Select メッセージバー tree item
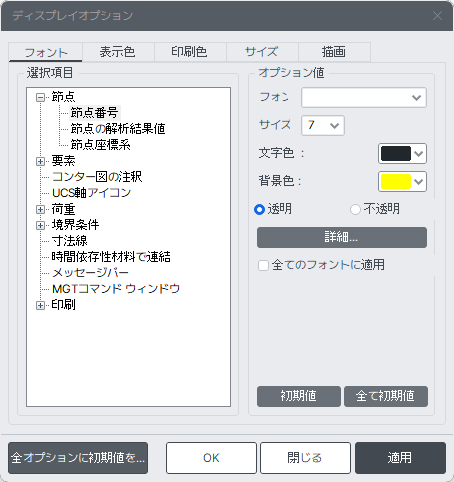 tap(90, 273)
